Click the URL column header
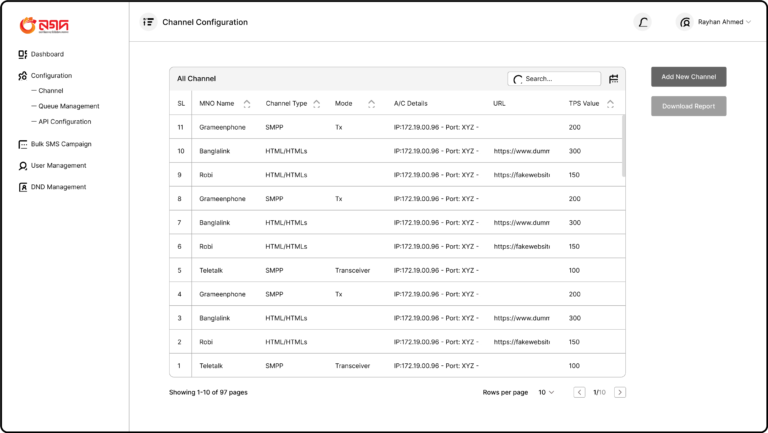 tap(499, 104)
